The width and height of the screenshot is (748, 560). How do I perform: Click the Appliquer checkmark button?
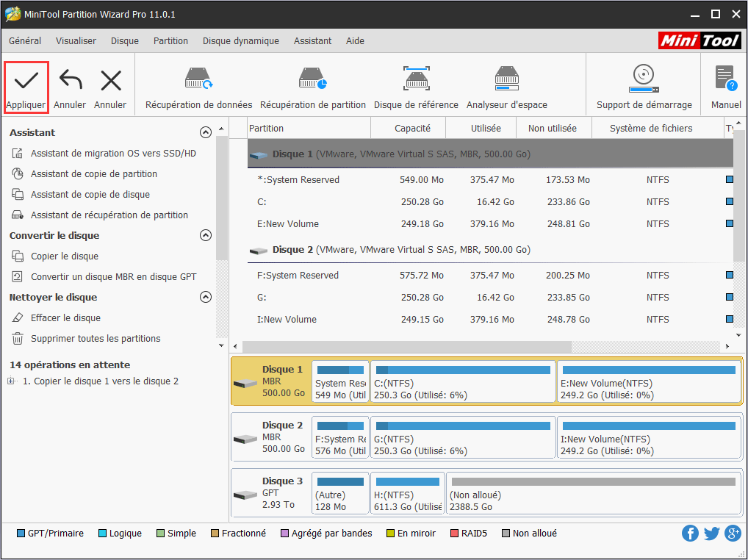coord(26,87)
